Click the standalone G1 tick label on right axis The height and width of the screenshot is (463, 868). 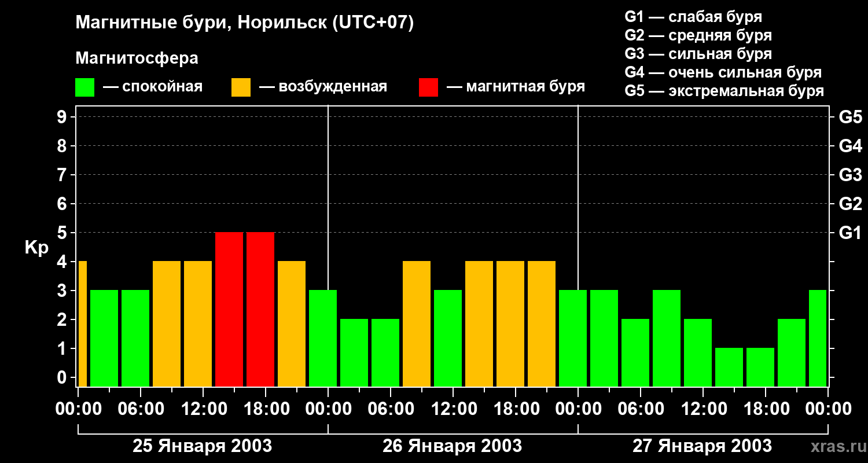point(851,233)
